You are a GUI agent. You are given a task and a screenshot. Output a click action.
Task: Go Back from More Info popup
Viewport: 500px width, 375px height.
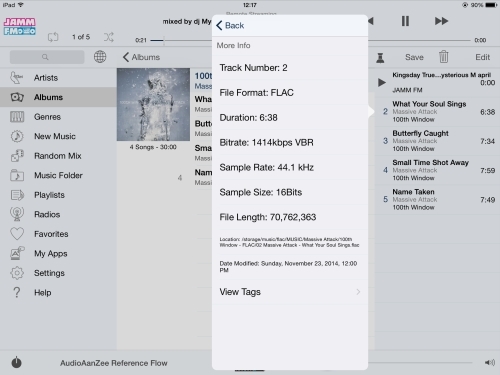(230, 26)
